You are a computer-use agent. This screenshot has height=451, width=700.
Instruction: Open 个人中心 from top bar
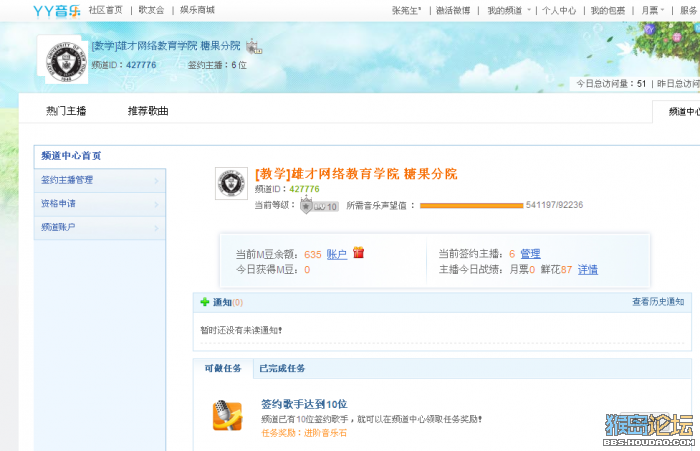pyautogui.click(x=559, y=10)
